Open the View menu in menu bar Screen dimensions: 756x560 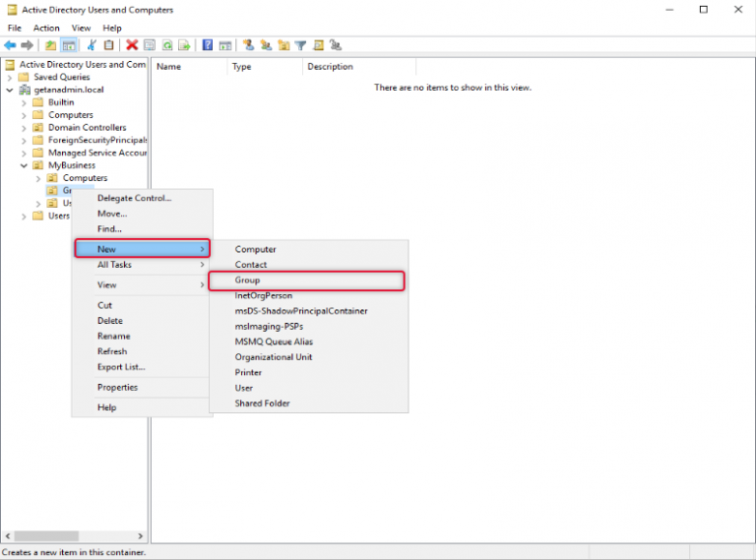[81, 28]
